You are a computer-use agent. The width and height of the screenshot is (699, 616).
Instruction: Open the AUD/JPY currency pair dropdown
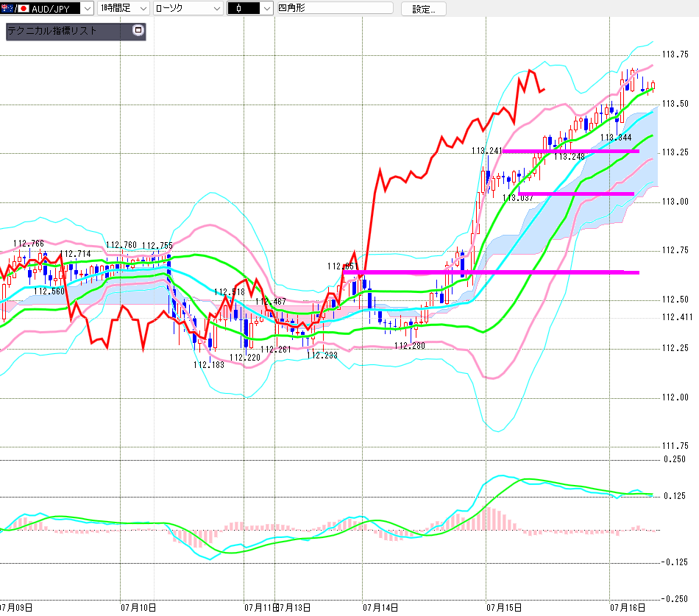coord(88,8)
